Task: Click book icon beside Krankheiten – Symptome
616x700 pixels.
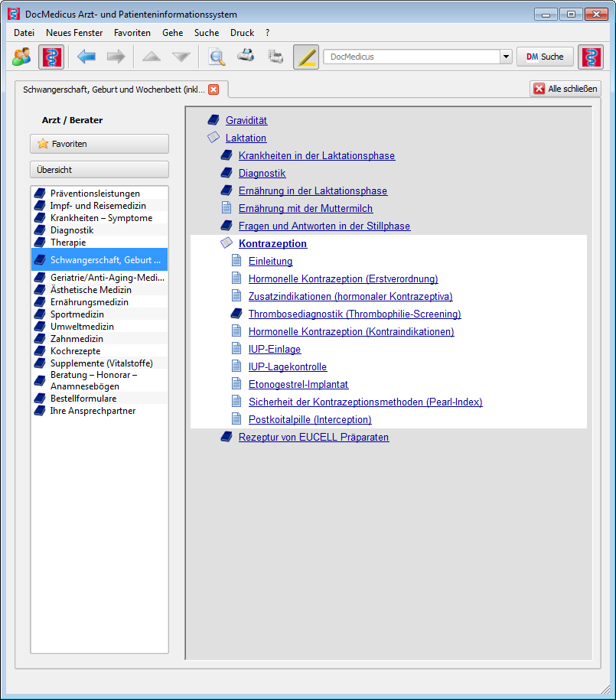Action: click(41, 218)
